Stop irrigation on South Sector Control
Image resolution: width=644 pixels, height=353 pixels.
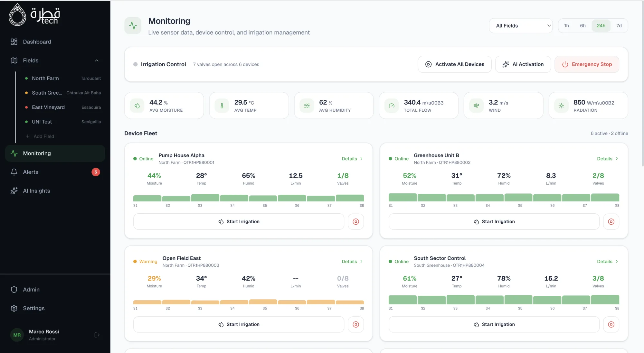[611, 324]
